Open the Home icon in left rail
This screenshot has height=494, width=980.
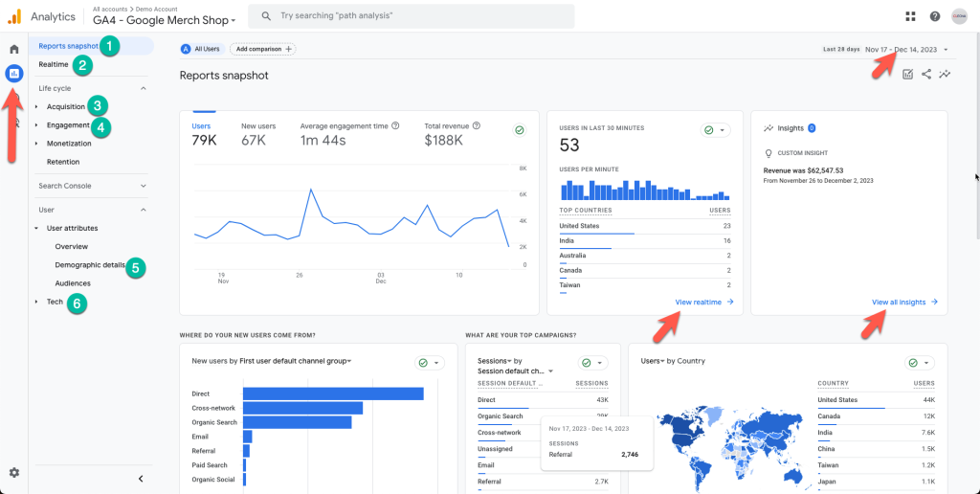point(13,50)
